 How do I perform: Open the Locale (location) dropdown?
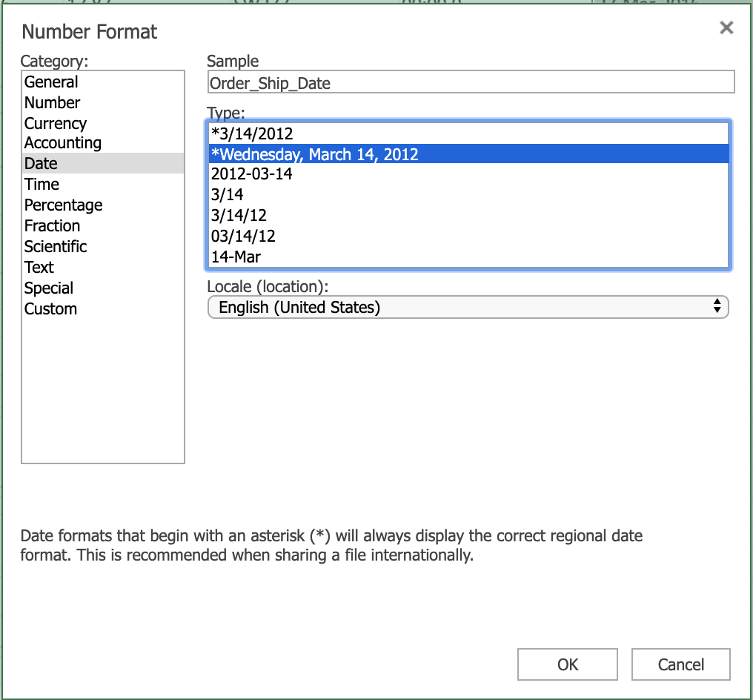(468, 307)
